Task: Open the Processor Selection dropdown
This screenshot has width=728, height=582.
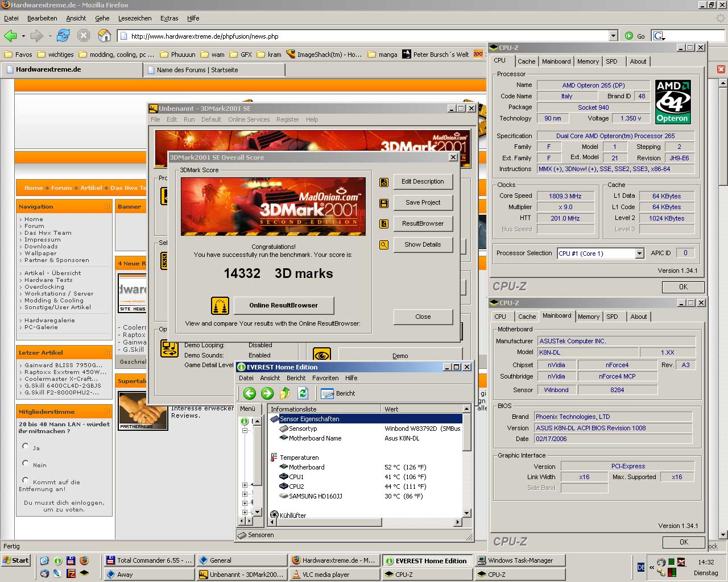Action: point(639,253)
